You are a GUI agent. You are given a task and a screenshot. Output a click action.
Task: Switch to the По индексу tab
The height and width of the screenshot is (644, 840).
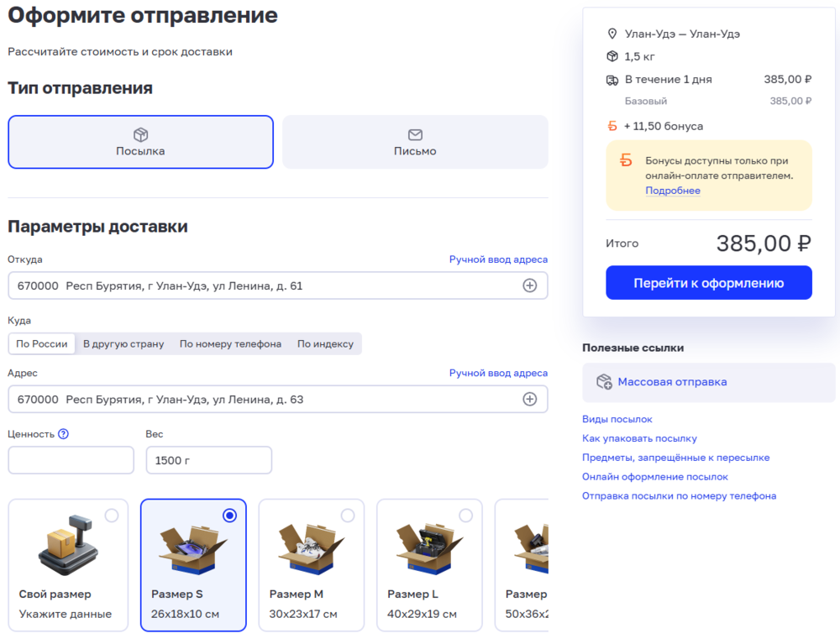(x=325, y=343)
